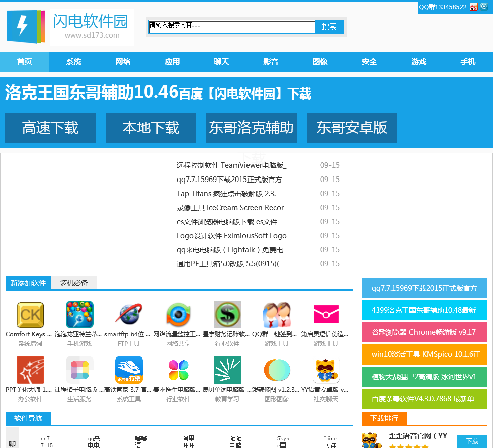Select the 图像 nav category
The image size is (493, 448).
(x=320, y=62)
